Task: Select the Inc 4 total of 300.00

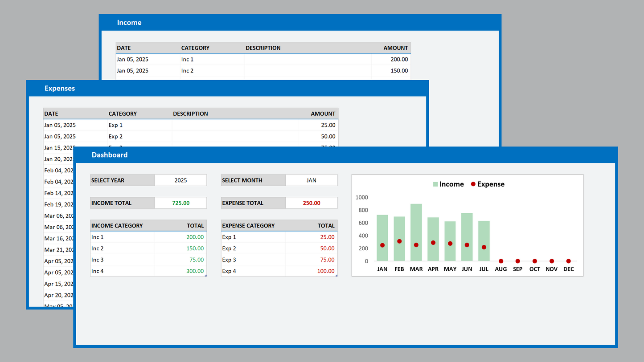Action: pos(195,271)
